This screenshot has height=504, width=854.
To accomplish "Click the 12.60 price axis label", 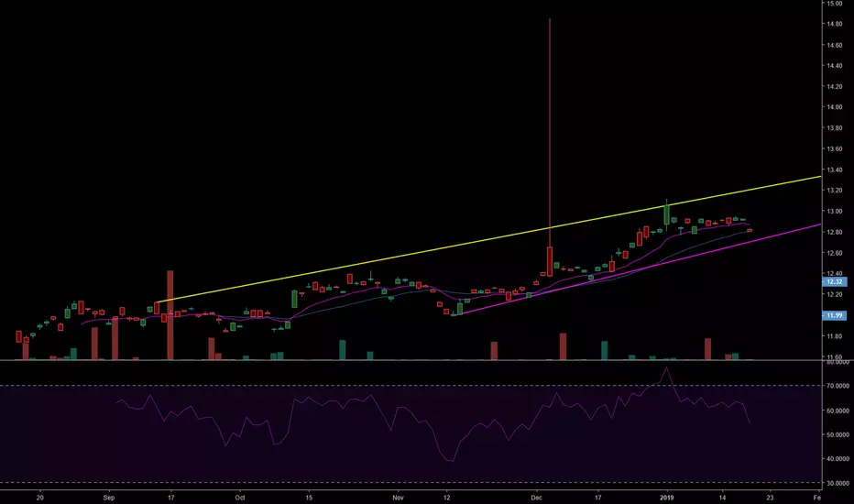I will pyautogui.click(x=835, y=253).
